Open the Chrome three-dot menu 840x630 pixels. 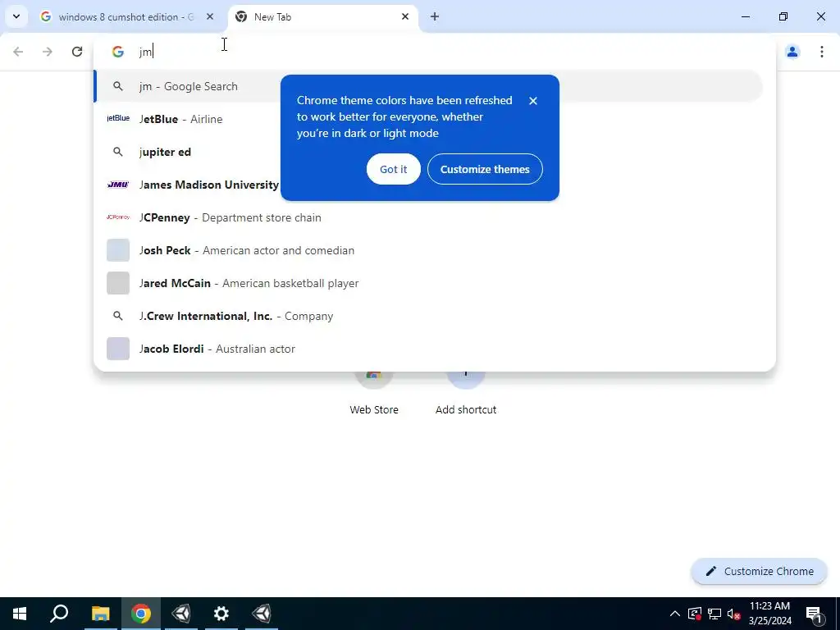821,52
